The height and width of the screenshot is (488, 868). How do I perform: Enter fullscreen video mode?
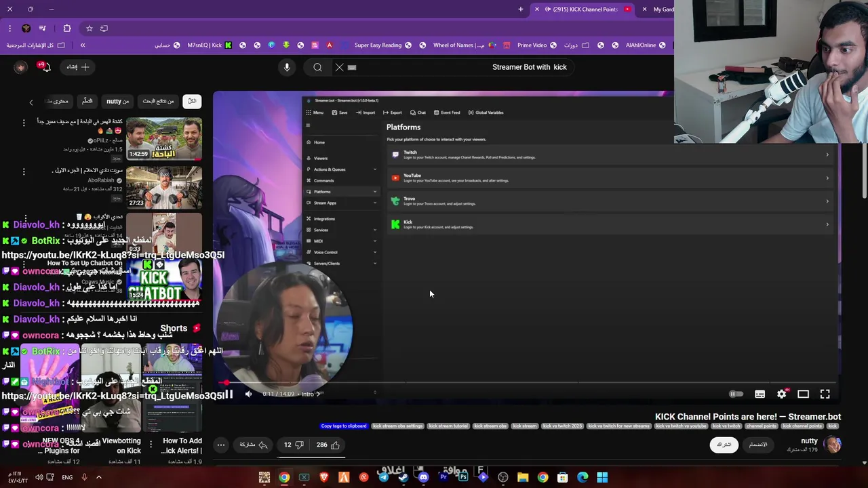pyautogui.click(x=825, y=394)
